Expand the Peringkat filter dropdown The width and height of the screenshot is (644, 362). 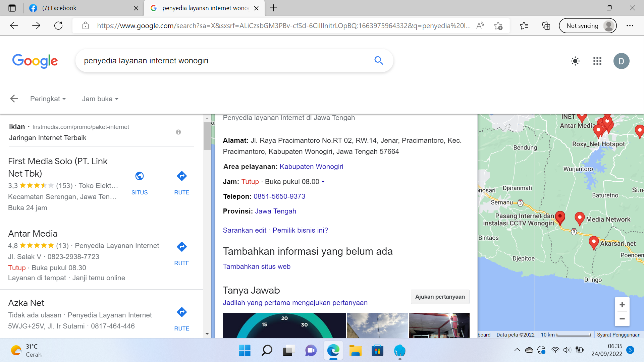[x=48, y=99]
